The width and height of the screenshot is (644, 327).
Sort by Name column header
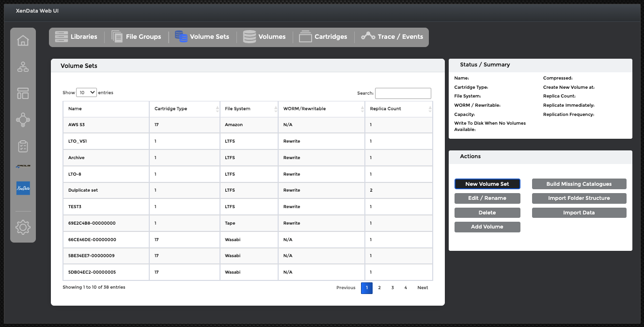[106, 109]
